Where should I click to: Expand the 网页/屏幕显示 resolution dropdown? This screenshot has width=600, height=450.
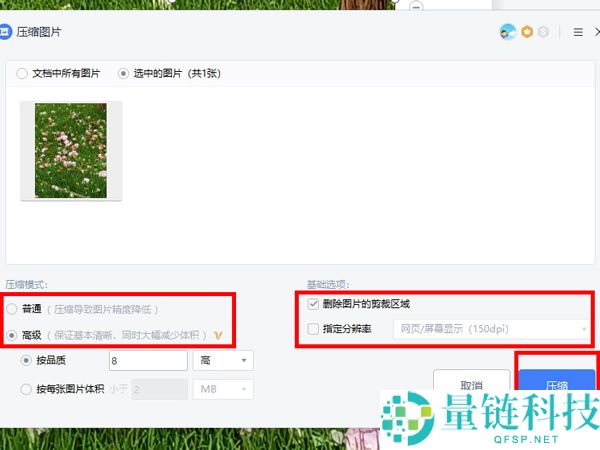tap(490, 328)
